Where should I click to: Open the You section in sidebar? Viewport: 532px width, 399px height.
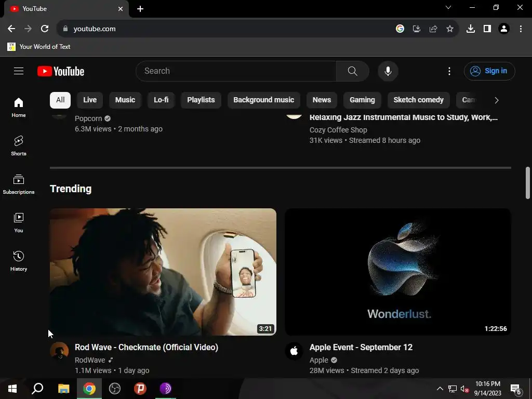19,222
